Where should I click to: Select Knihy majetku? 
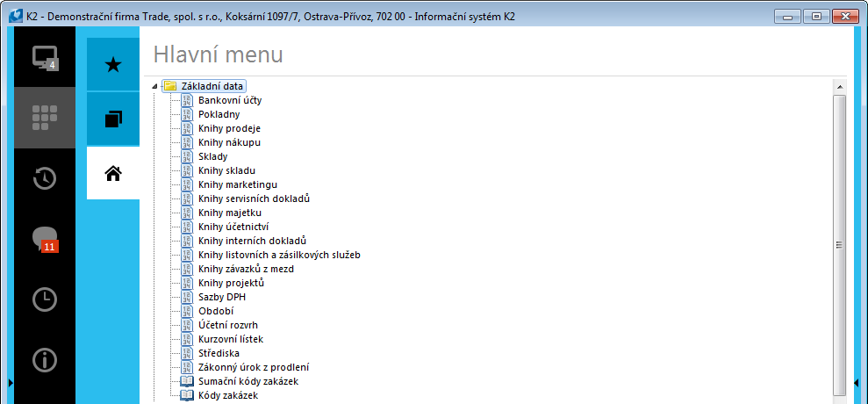point(230,213)
